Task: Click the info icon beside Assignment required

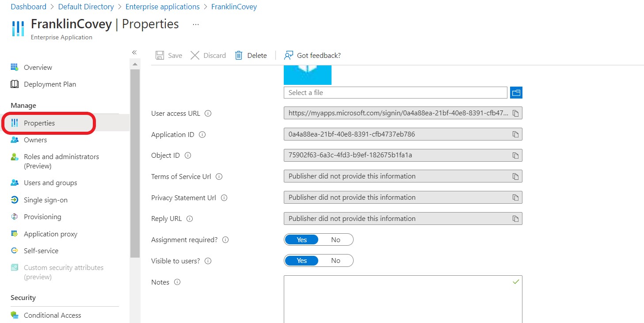Action: coord(225,239)
